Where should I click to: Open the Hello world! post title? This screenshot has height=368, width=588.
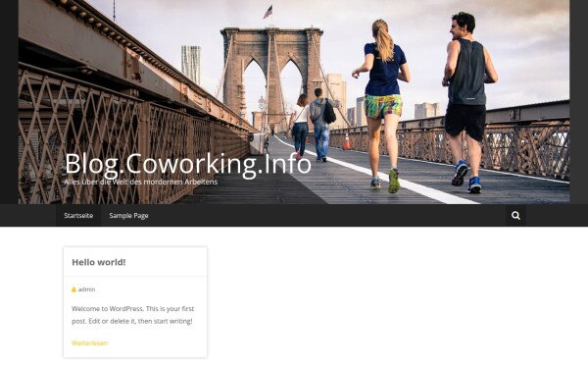point(99,262)
